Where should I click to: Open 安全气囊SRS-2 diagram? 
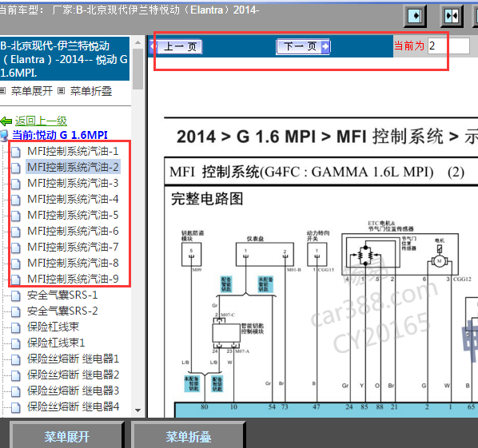62,311
